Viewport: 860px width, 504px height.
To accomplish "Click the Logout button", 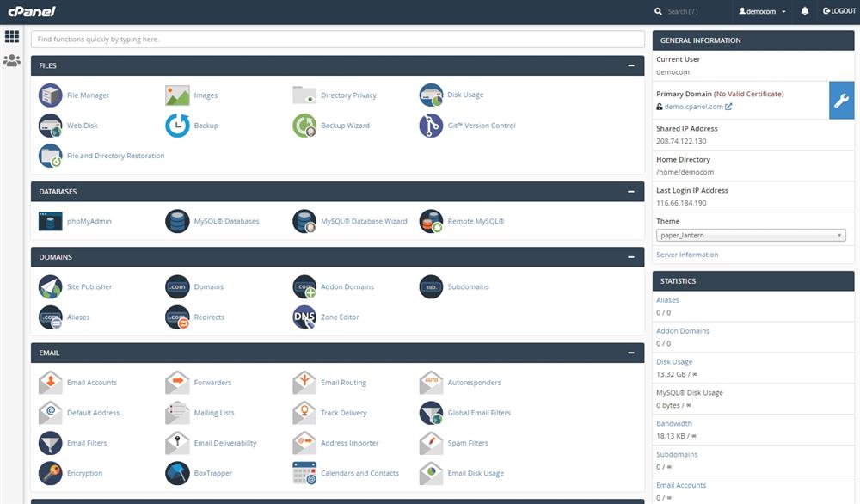I will (x=839, y=11).
